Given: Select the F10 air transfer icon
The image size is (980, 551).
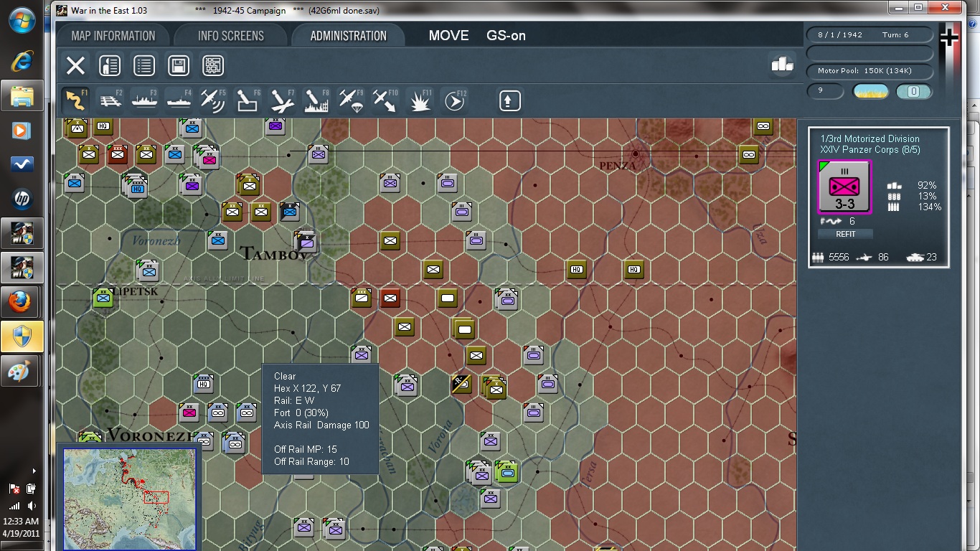Looking at the screenshot, I should click(x=385, y=100).
